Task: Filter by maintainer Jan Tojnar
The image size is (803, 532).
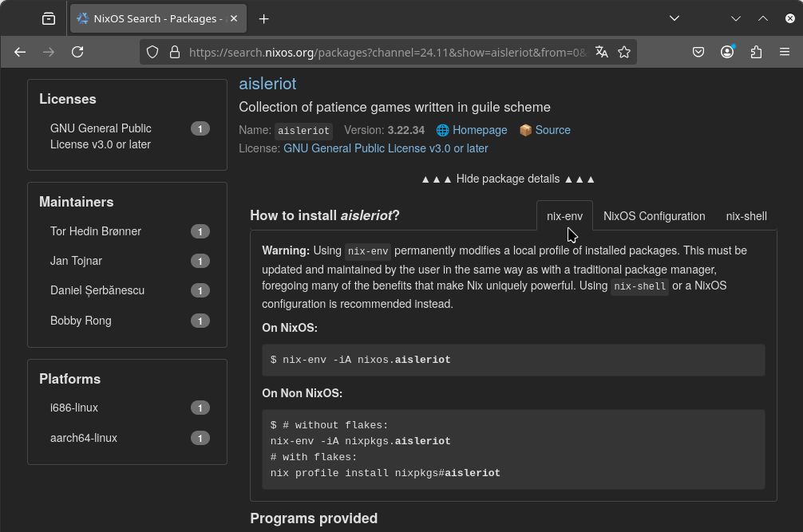Action: [x=76, y=261]
